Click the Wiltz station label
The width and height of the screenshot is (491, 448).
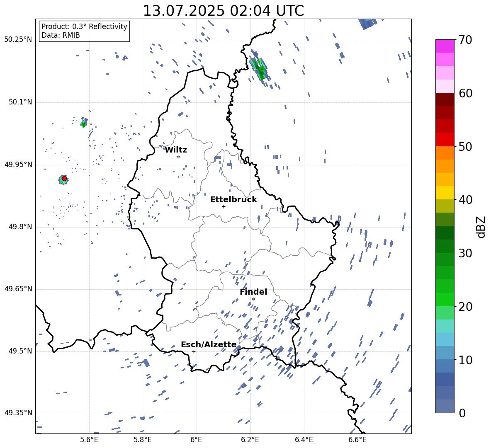176,150
